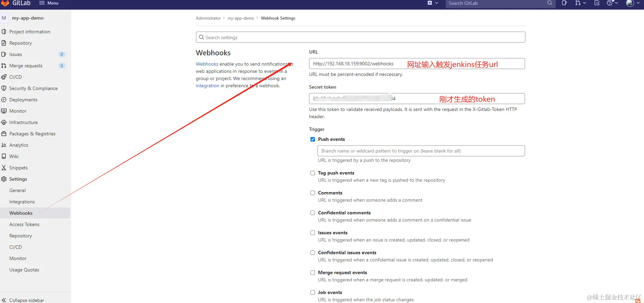Click the collapse sidebar double-chevron icon
The width and height of the screenshot is (644, 303).
pyautogui.click(x=4, y=300)
